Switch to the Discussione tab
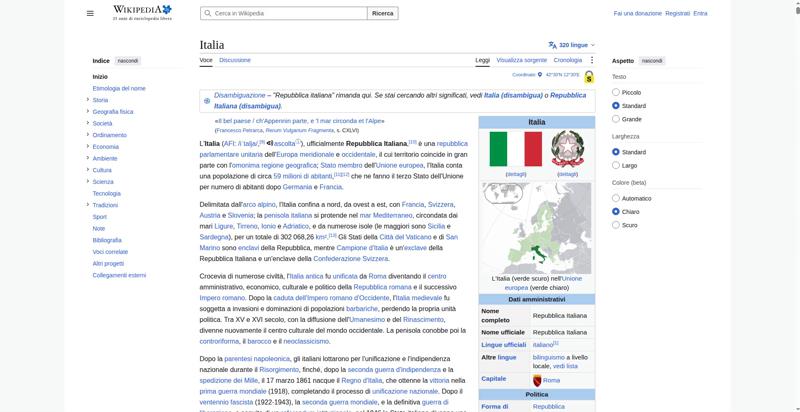 (235, 60)
